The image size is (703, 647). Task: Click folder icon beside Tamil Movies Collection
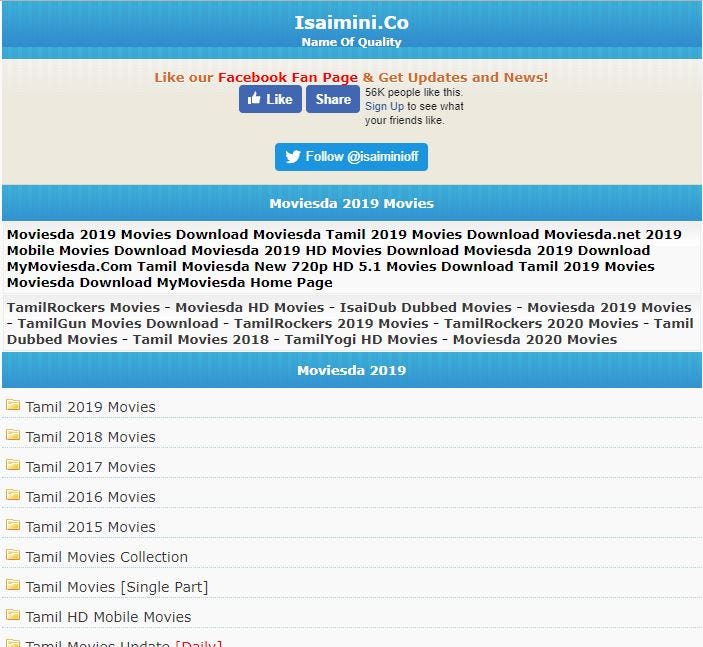pos(13,555)
